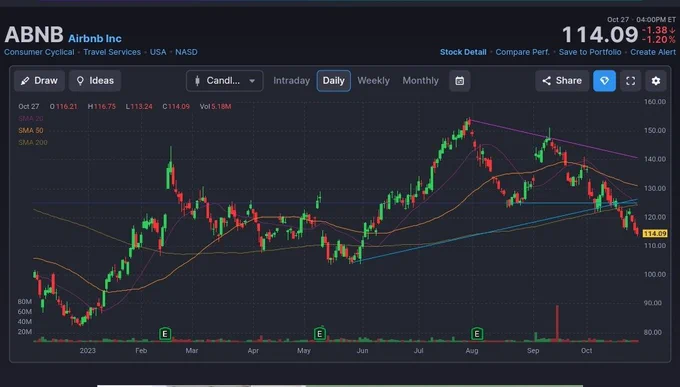This screenshot has width=680, height=387.
Task: Open the Travel Services industry link
Action: coord(112,52)
